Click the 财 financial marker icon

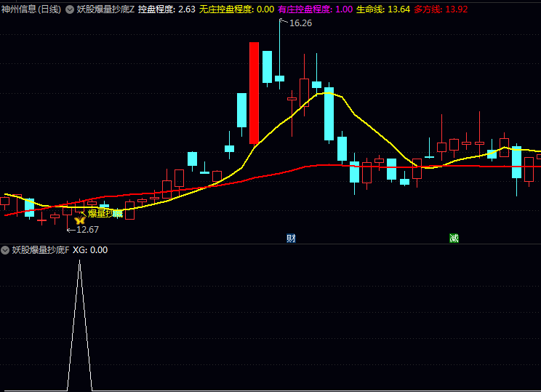tap(291, 238)
